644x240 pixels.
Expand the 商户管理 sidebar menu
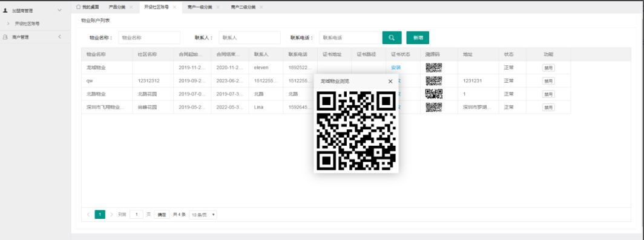point(59,37)
